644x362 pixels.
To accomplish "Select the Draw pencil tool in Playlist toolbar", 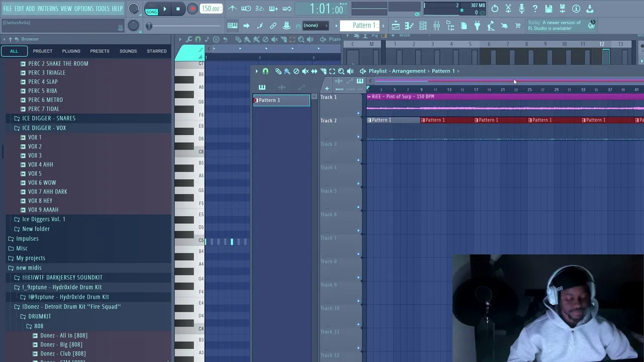I will (278, 71).
